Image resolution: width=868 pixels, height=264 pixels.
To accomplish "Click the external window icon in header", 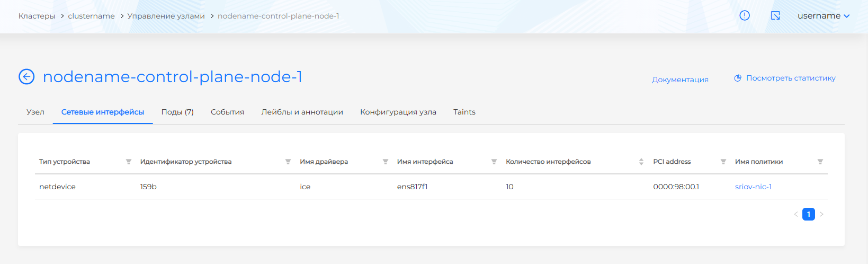I will (x=775, y=16).
